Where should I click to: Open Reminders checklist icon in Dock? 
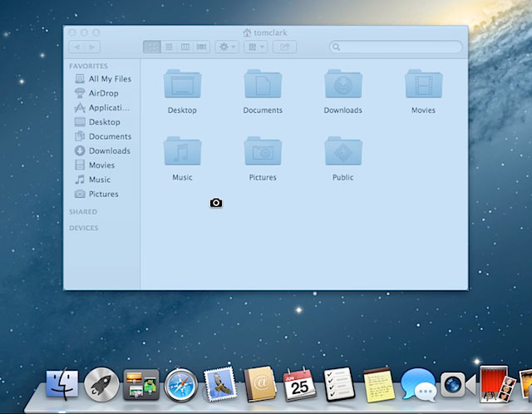click(x=339, y=384)
